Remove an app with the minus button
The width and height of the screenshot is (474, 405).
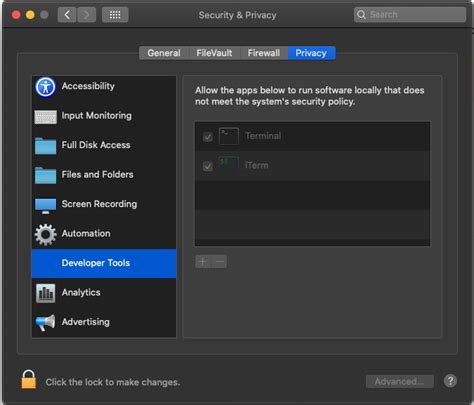click(x=219, y=262)
